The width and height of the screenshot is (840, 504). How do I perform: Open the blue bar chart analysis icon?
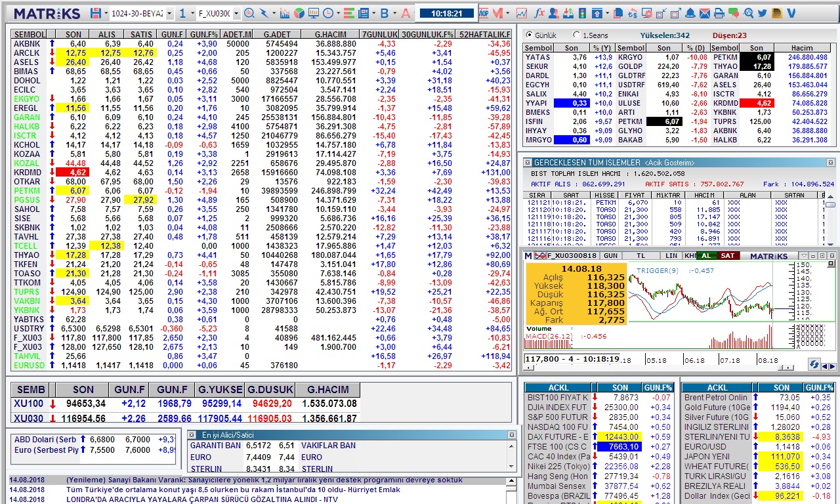click(284, 13)
